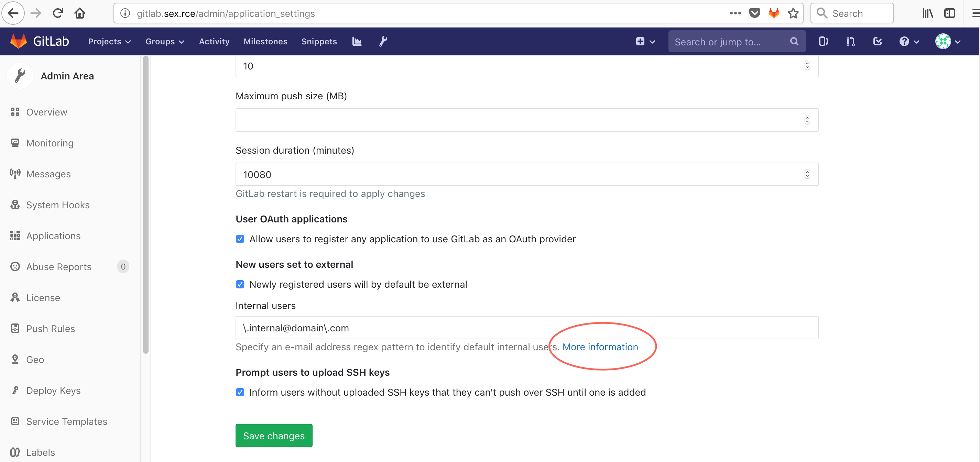Open Admin Area wrench icon in navbar
The width and height of the screenshot is (980, 462).
pos(383,41)
